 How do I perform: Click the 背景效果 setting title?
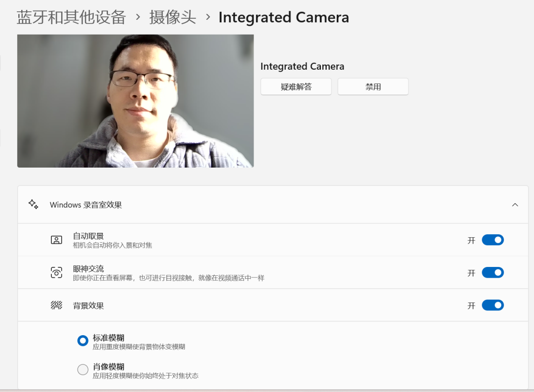click(x=88, y=305)
